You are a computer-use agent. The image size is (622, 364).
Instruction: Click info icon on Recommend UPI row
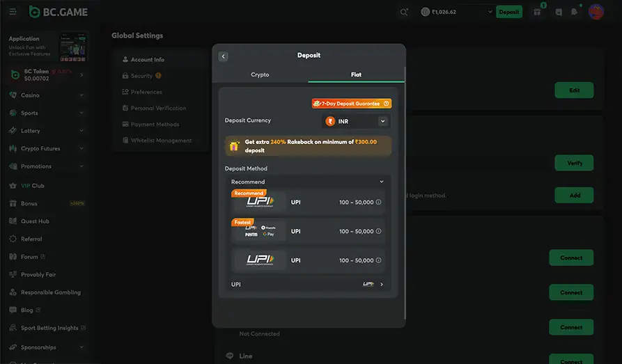click(x=378, y=203)
